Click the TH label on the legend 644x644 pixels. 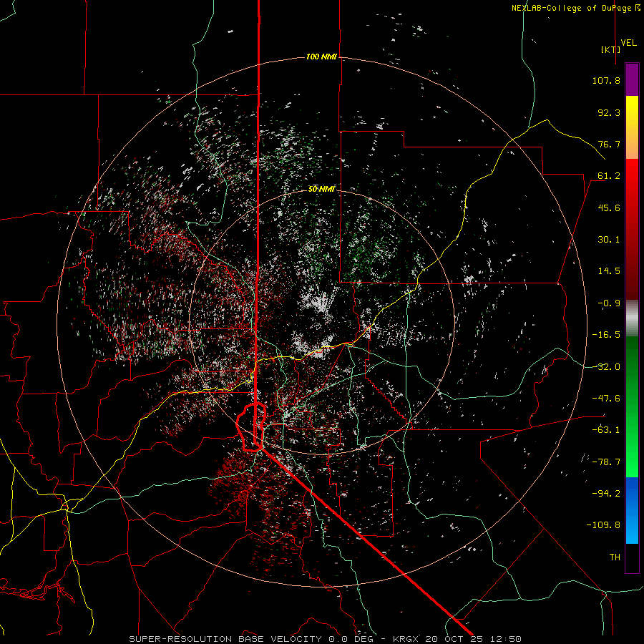pos(615,557)
